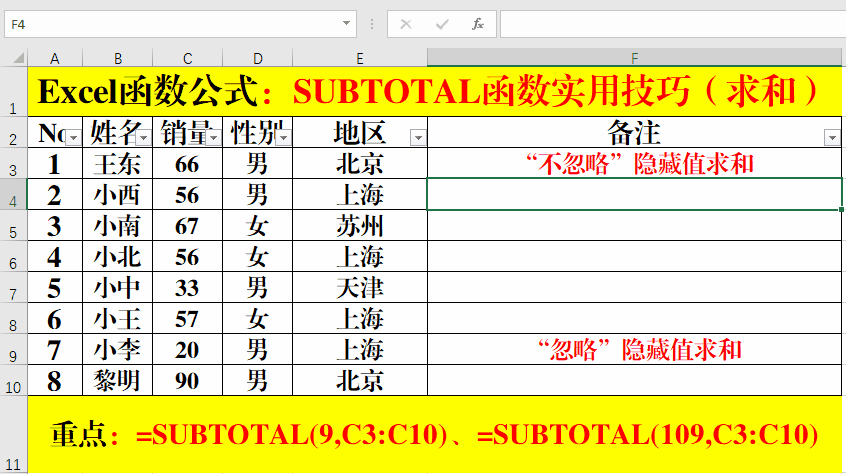Select the name cell 小南
Image resolution: width=846 pixels, height=474 pixels.
[118, 225]
